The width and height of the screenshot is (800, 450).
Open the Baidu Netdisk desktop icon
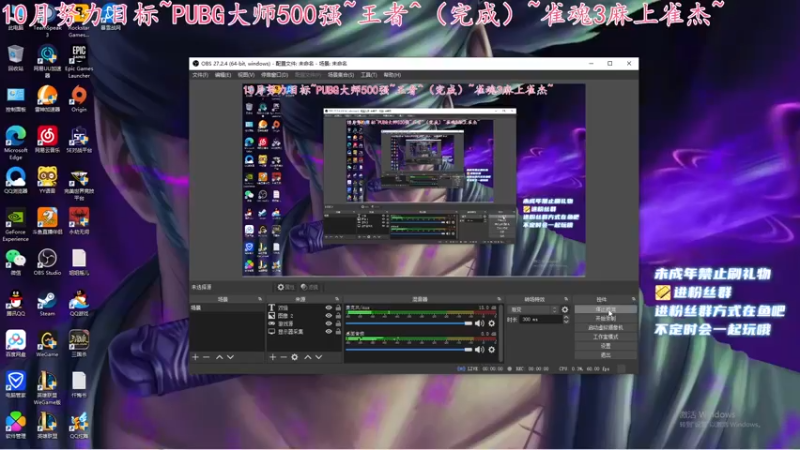pos(16,343)
